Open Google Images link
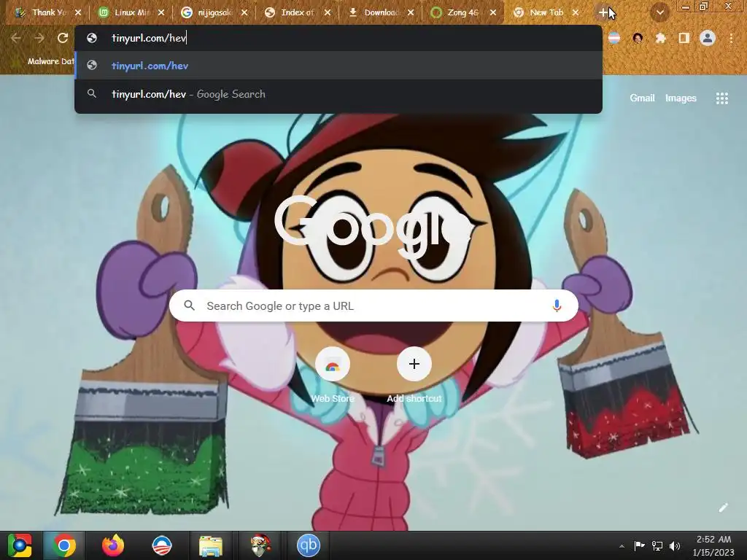This screenshot has width=747, height=560. 681,98
